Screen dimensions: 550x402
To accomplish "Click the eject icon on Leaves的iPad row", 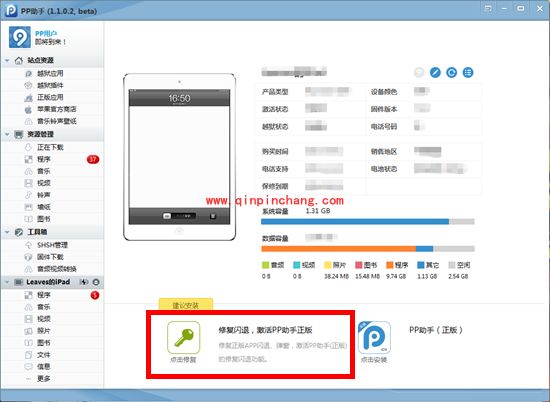I will click(x=96, y=282).
